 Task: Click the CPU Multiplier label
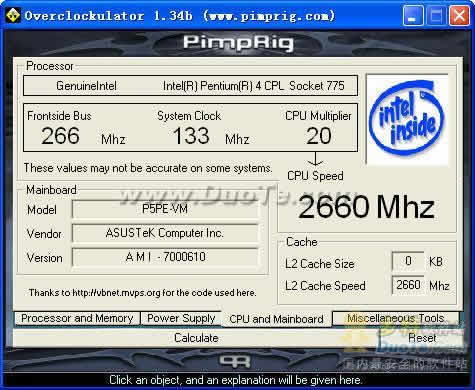(318, 116)
